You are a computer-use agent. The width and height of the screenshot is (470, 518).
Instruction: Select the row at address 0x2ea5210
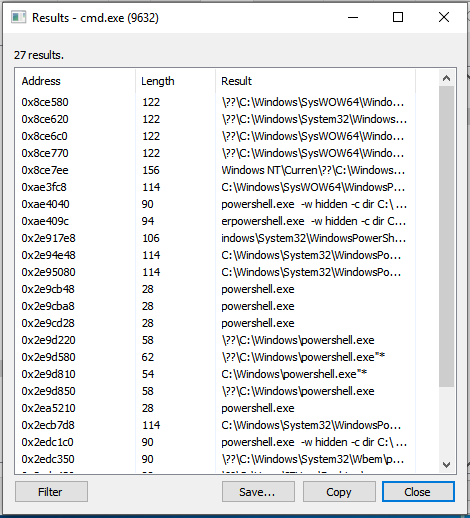point(215,408)
